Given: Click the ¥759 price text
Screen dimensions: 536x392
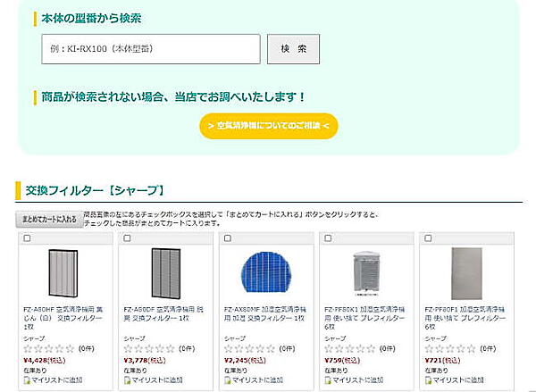Looking at the screenshot, I should [342, 360].
